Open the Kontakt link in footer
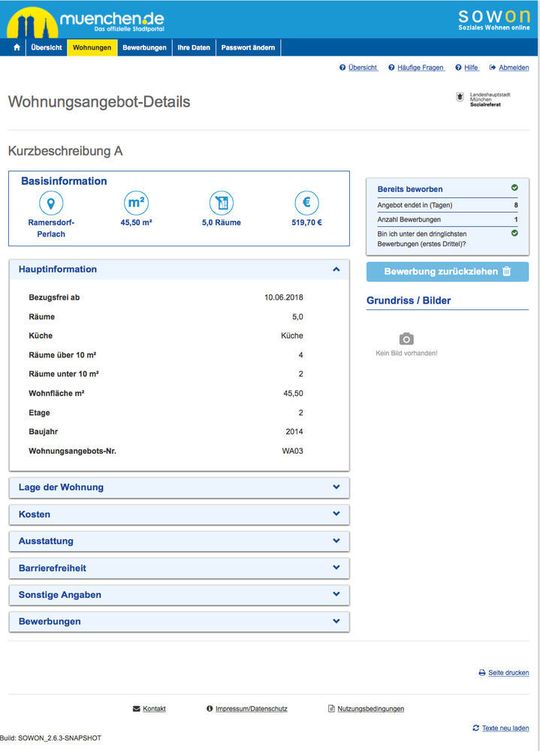Viewport: 540px width, 751px height. click(x=154, y=709)
